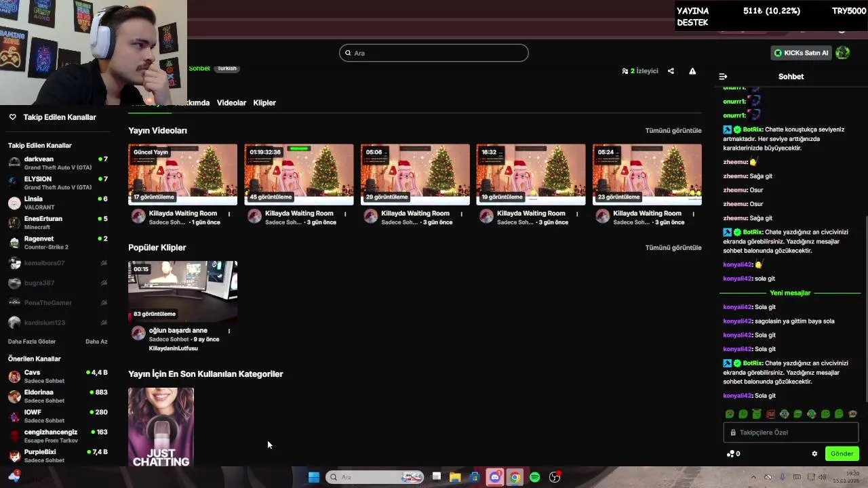Open channel points balance icon
This screenshot has height=488, width=868.
pos(733,454)
